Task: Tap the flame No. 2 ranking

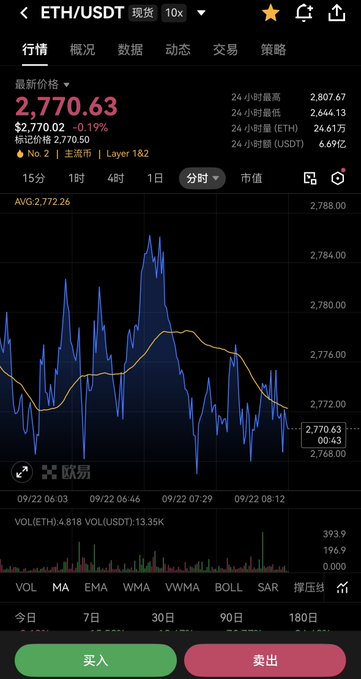Action: (32, 154)
